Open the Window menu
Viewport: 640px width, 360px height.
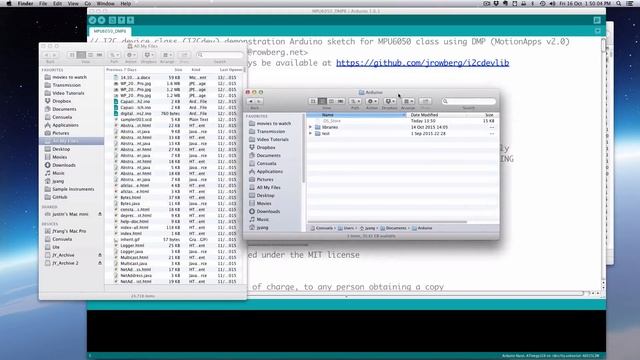point(105,3)
